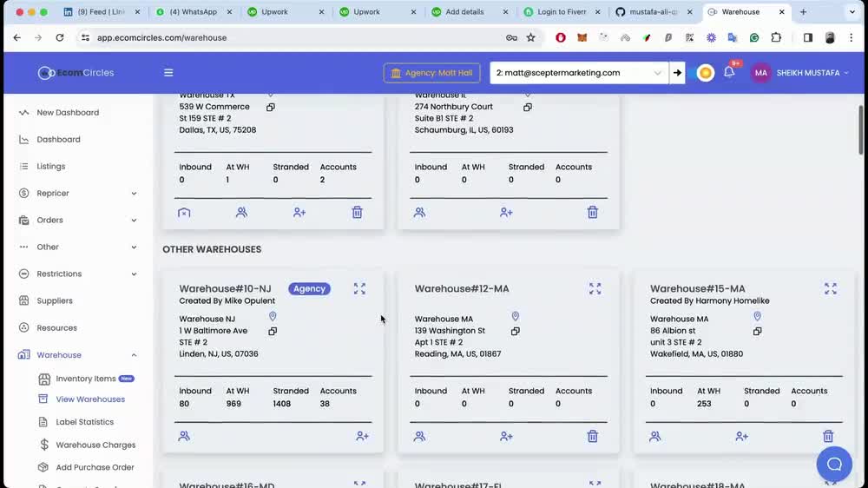Copy address of 539 W Commerce St

coord(271,108)
